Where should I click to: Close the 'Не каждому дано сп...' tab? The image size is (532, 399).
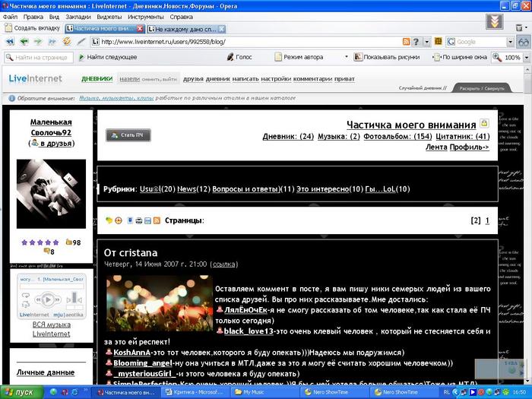[221, 29]
